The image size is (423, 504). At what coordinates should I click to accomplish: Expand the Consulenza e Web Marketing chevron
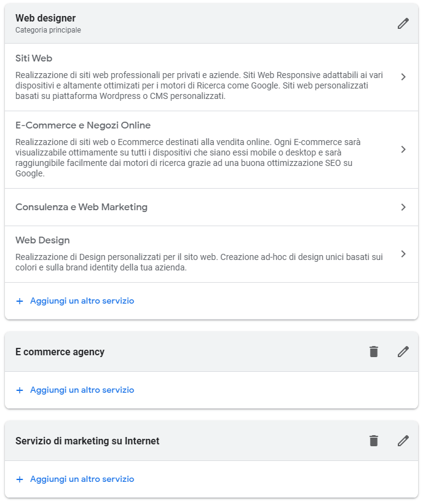click(403, 207)
